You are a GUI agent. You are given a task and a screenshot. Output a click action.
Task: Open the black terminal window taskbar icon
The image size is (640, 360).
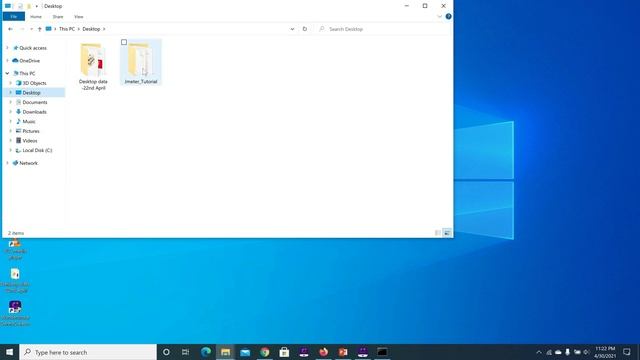pos(382,352)
